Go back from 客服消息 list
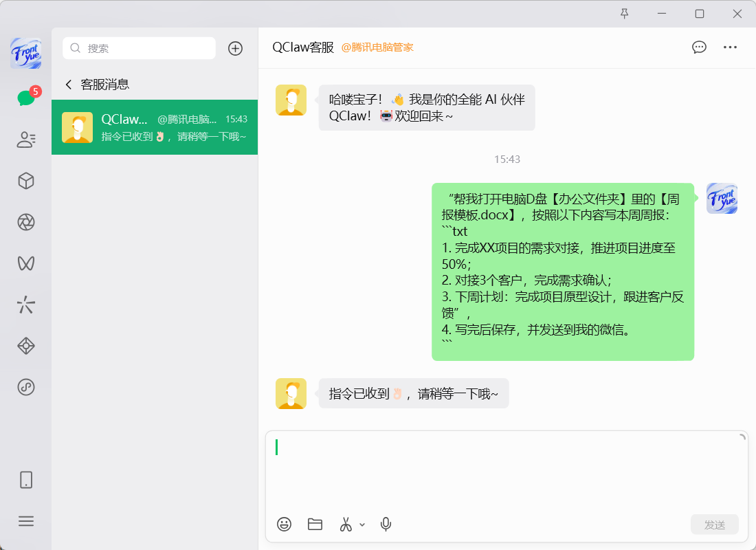 pos(69,85)
